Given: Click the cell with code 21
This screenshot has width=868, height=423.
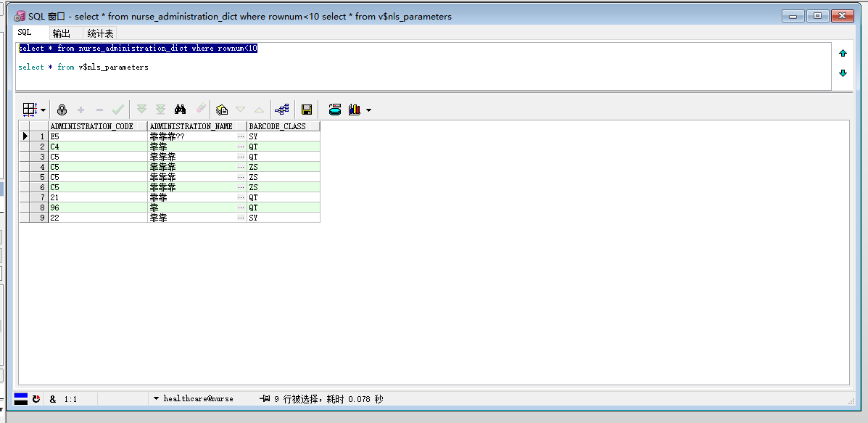Looking at the screenshot, I should pos(98,197).
